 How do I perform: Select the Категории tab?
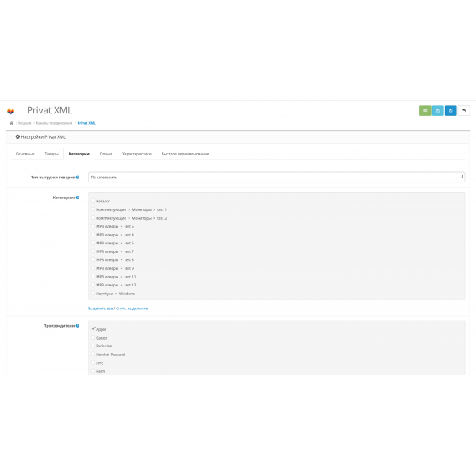click(x=79, y=154)
